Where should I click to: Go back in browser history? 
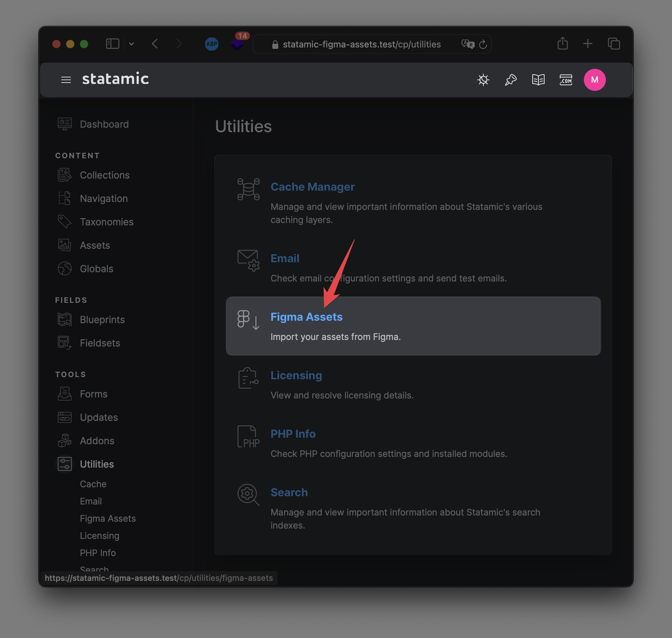click(155, 44)
